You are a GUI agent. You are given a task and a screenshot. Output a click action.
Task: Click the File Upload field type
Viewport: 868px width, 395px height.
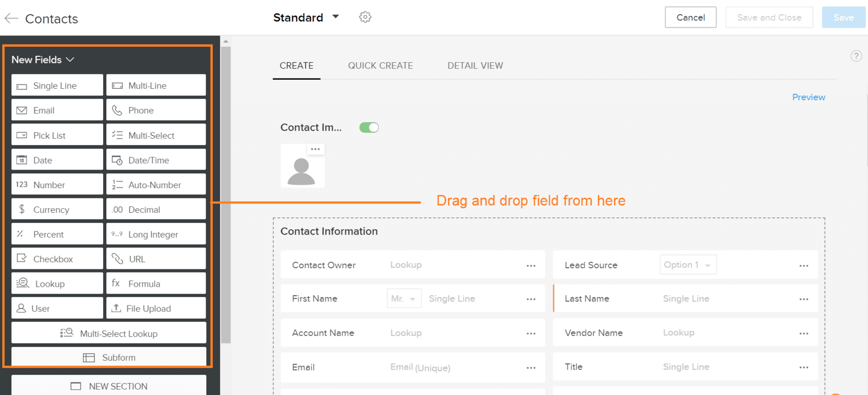(x=156, y=308)
